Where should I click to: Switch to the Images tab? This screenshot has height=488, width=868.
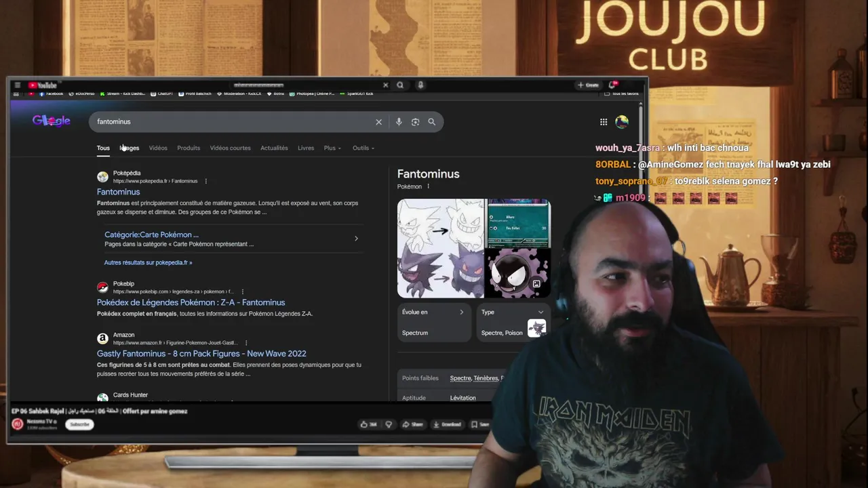130,148
